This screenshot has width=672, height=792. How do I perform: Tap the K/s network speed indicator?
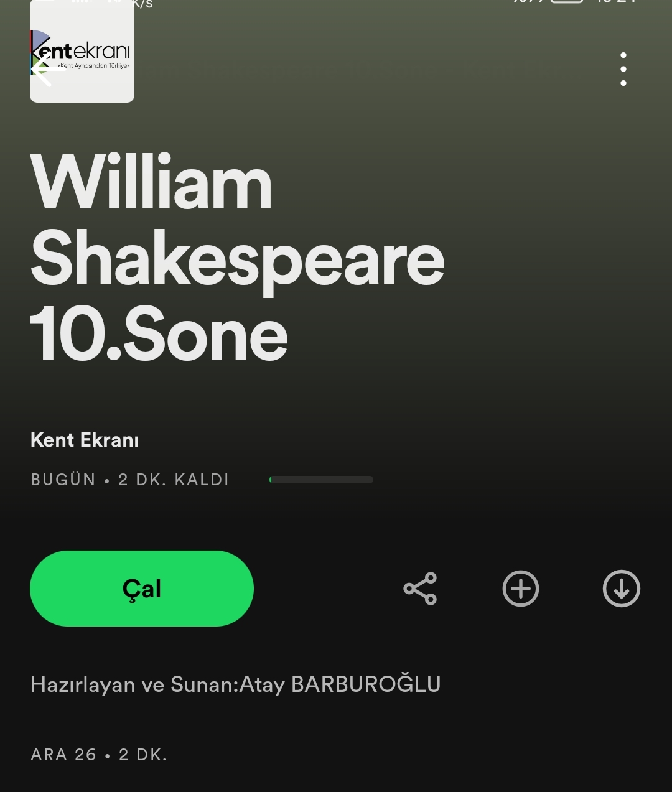(142, 4)
